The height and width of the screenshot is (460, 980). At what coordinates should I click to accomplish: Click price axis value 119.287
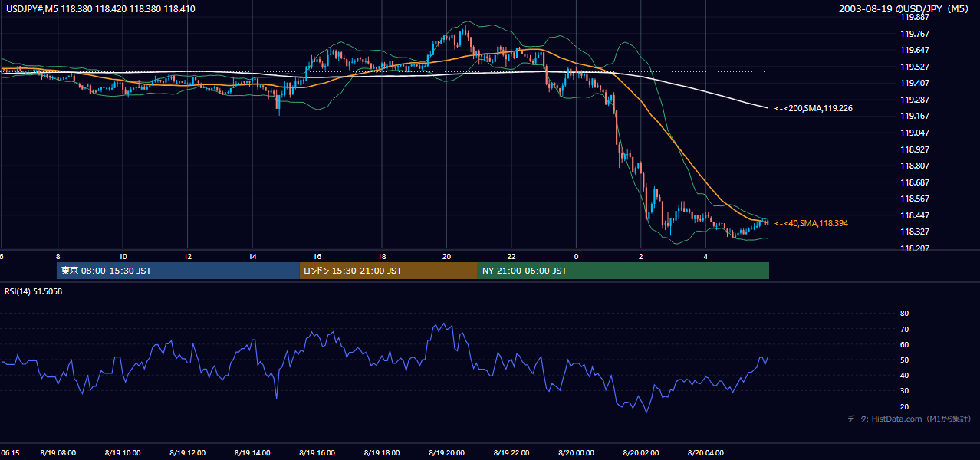pos(915,100)
